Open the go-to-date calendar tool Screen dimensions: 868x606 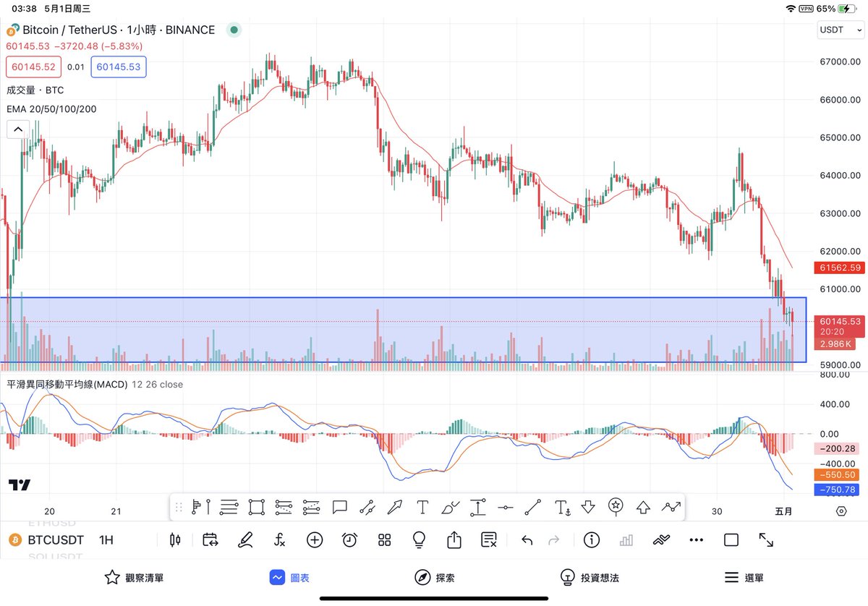[210, 539]
